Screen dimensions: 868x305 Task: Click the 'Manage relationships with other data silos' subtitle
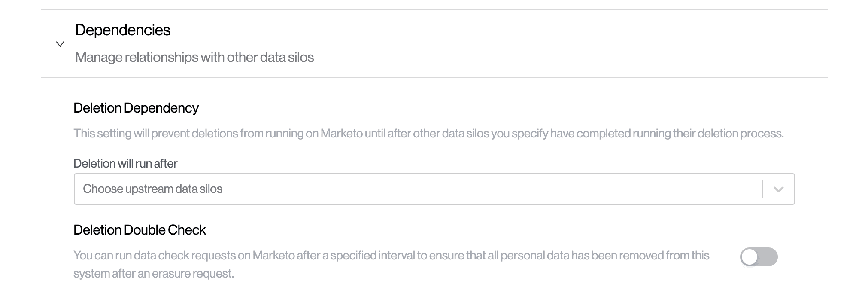pos(194,57)
